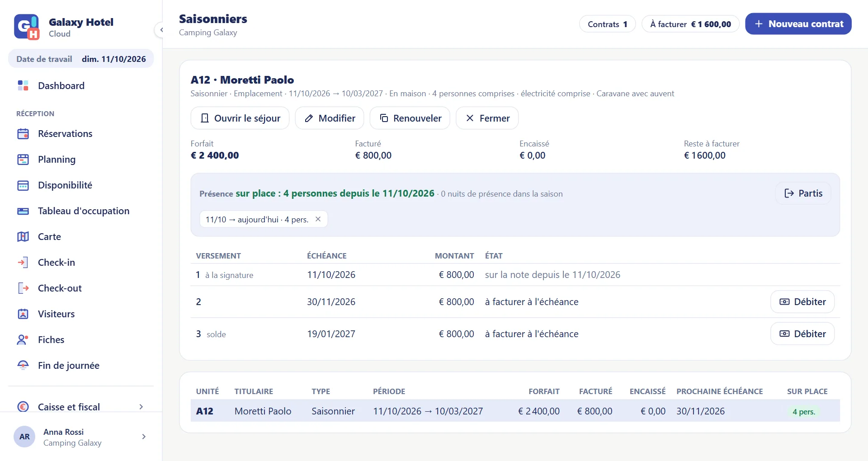Screen dimensions: 868x461
Task: Click the ÉCHÉANCE column header
Action: (327, 256)
